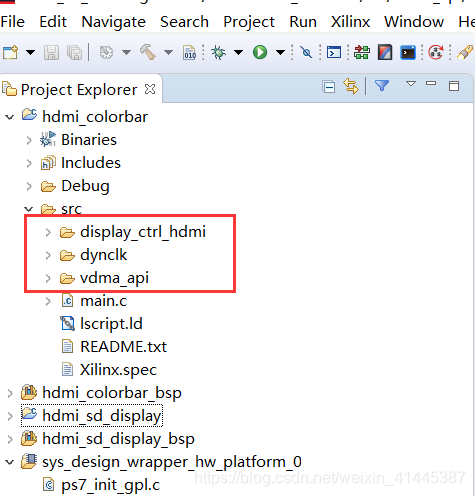Expand the hdmi_colorbar_bsp project
Viewport: 475px width, 496px height.
(x=10, y=393)
